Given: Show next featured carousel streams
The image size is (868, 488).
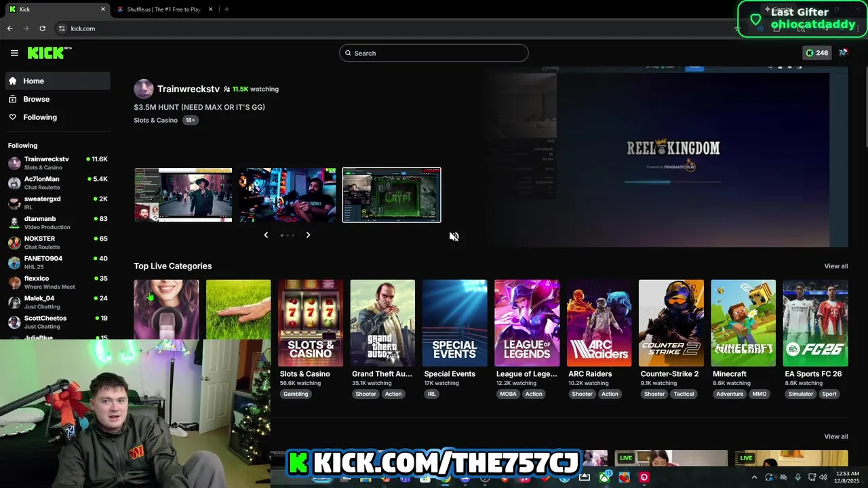Looking at the screenshot, I should tap(308, 235).
